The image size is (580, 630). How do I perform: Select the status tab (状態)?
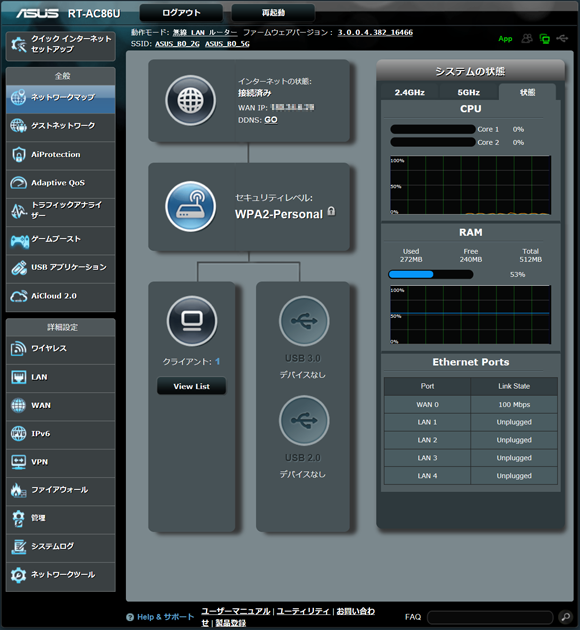[x=527, y=92]
